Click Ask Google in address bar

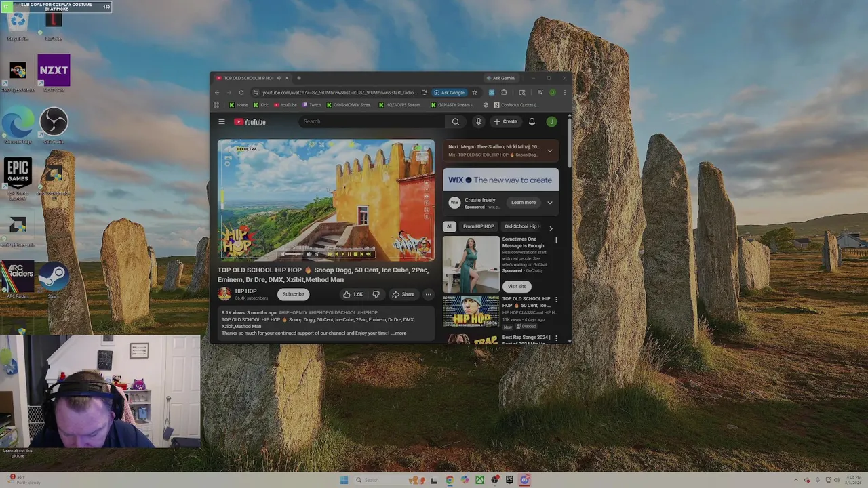(449, 93)
